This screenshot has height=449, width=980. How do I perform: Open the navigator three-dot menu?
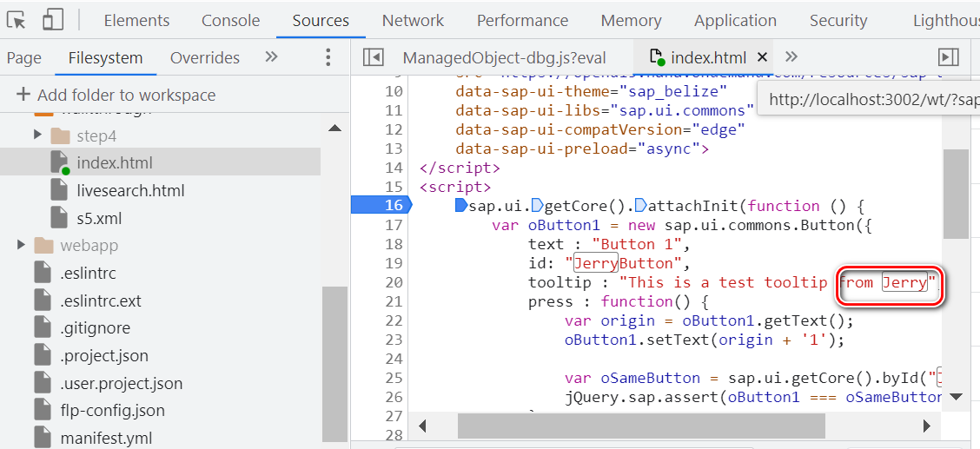[328, 57]
